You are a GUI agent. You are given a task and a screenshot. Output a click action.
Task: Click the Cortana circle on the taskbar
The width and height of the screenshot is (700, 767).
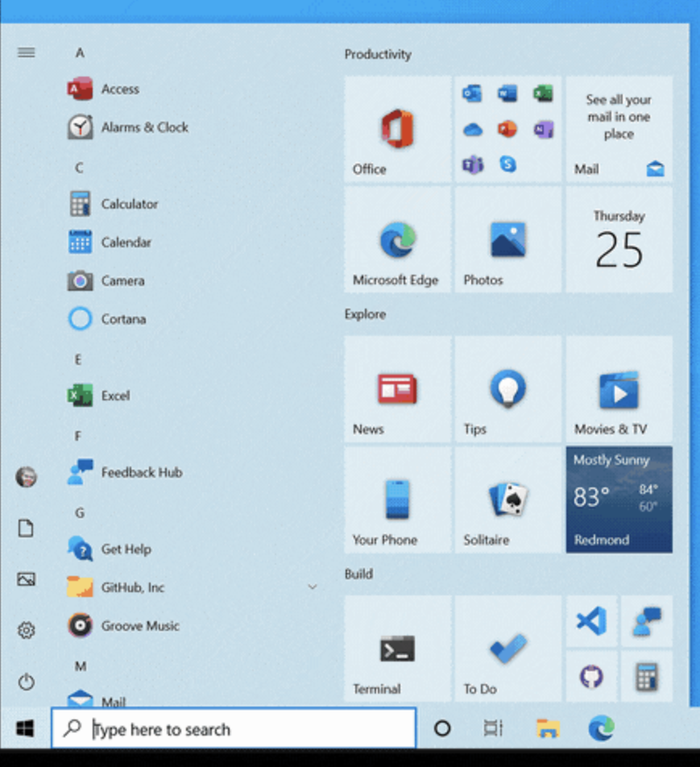(x=442, y=728)
